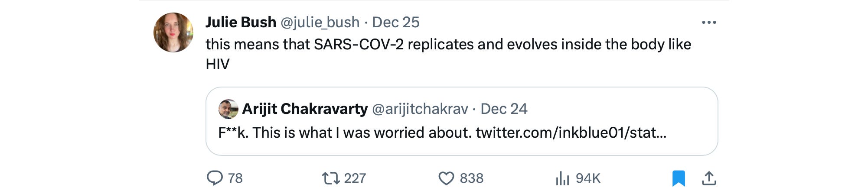Like the tweet with the heart icon
Viewport: 868px width, 194px height.
[x=446, y=178]
